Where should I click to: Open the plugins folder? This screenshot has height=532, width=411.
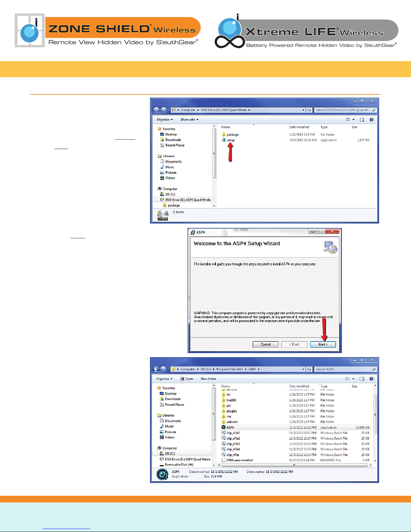pos(229,411)
